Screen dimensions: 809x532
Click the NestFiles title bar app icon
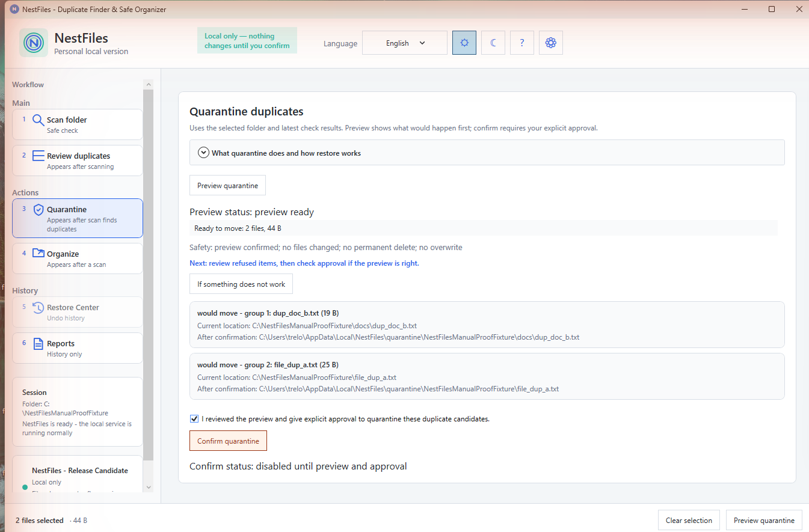point(14,9)
